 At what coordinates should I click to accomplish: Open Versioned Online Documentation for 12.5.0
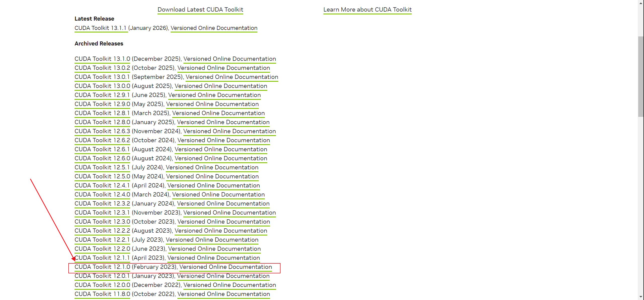click(212, 176)
